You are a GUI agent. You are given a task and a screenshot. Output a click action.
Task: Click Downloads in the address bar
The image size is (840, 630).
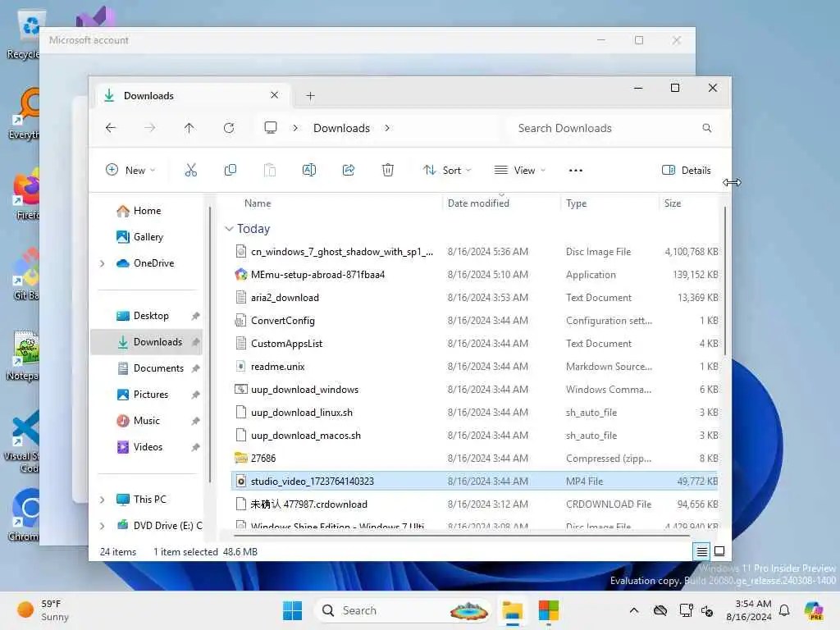[342, 129]
